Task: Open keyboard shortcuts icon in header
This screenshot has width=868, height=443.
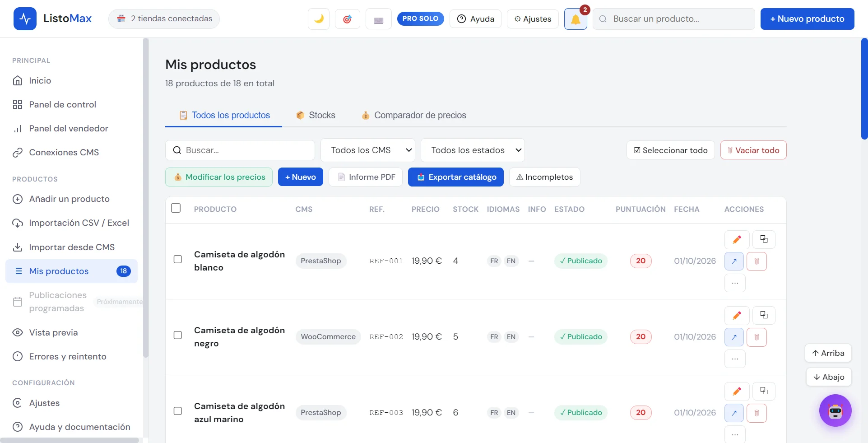Action: click(x=379, y=19)
